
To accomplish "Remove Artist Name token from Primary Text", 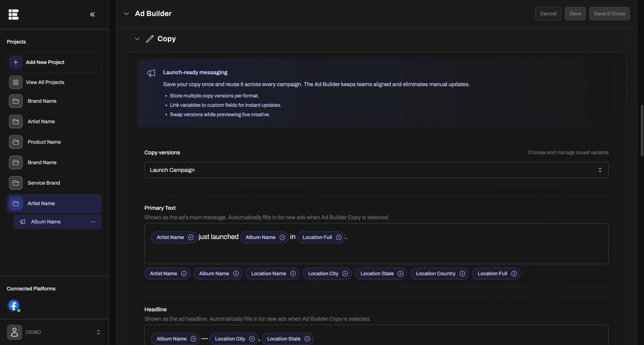I will click(x=191, y=237).
